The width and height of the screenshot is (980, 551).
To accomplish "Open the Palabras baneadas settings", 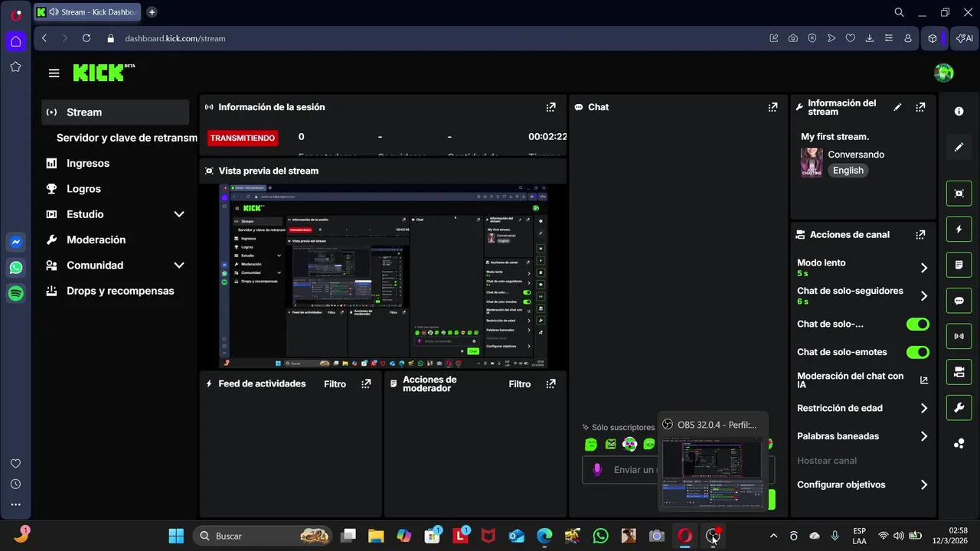I will point(863,436).
